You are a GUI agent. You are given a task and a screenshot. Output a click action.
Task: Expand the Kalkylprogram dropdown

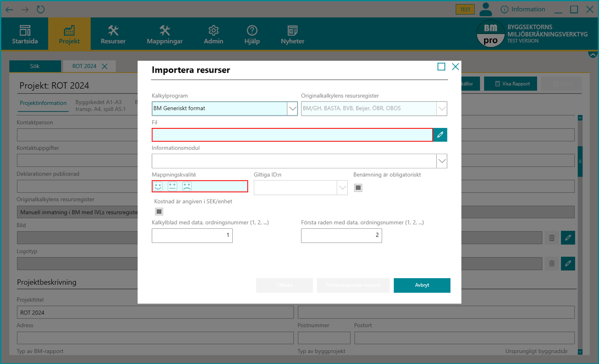[292, 109]
